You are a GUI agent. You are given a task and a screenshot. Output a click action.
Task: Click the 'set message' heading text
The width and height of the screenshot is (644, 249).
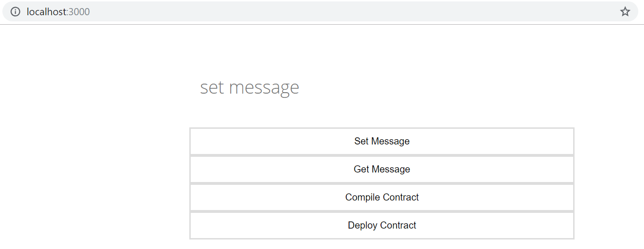(249, 88)
